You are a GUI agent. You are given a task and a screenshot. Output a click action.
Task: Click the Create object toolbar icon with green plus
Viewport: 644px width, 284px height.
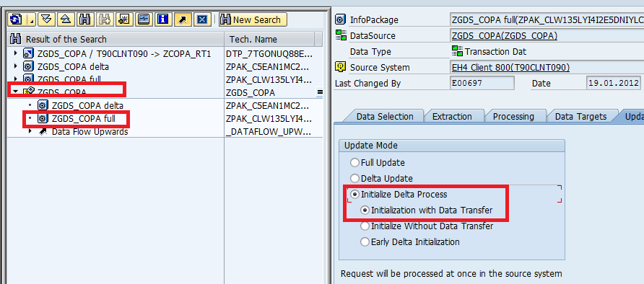coord(123,19)
